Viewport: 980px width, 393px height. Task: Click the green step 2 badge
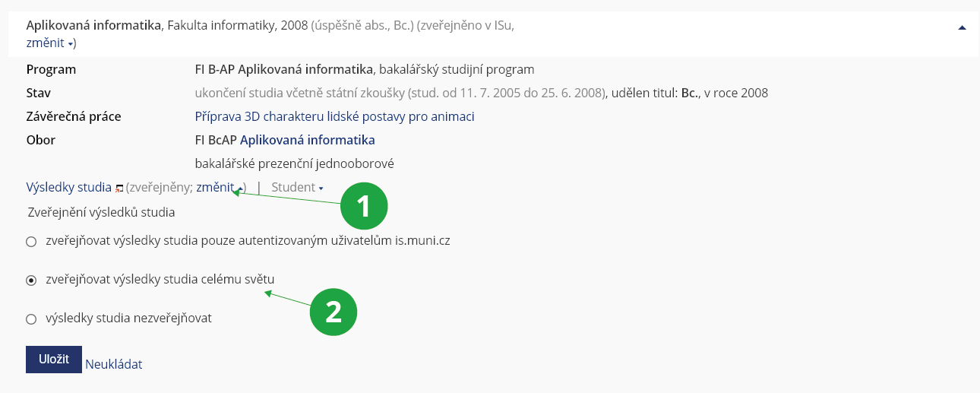point(333,312)
